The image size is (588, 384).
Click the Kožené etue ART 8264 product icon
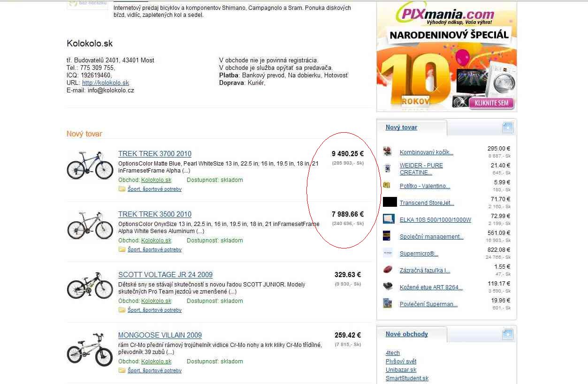(x=388, y=286)
